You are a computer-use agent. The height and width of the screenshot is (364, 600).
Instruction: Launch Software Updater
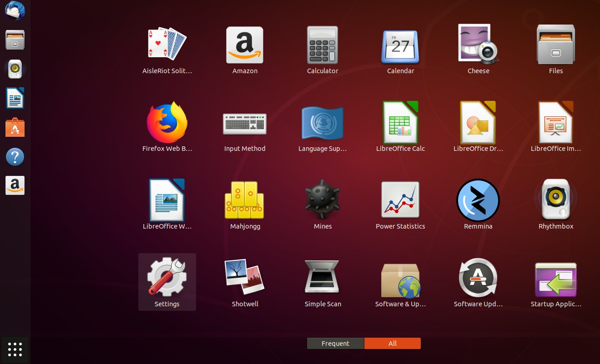coord(478,282)
